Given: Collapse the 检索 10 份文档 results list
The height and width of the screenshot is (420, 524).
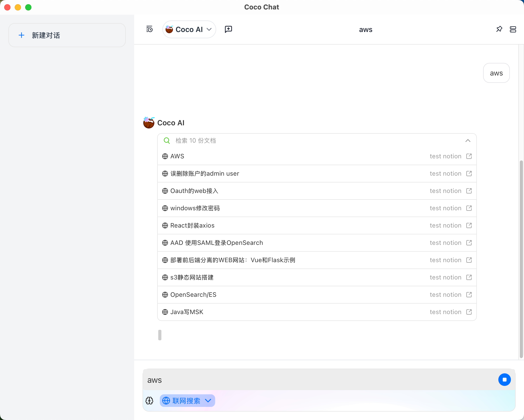Looking at the screenshot, I should tap(468, 141).
